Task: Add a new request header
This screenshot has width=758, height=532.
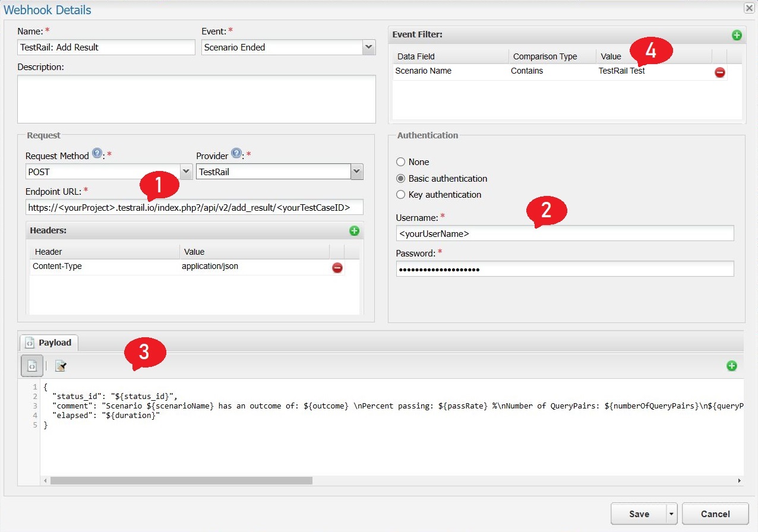Action: (x=355, y=231)
